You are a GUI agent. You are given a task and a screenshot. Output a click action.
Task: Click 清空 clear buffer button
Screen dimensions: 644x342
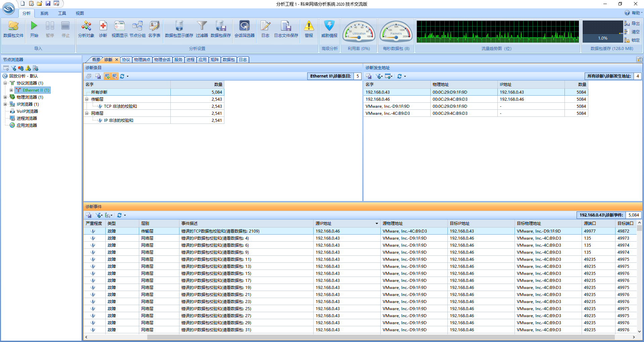pos(632,32)
